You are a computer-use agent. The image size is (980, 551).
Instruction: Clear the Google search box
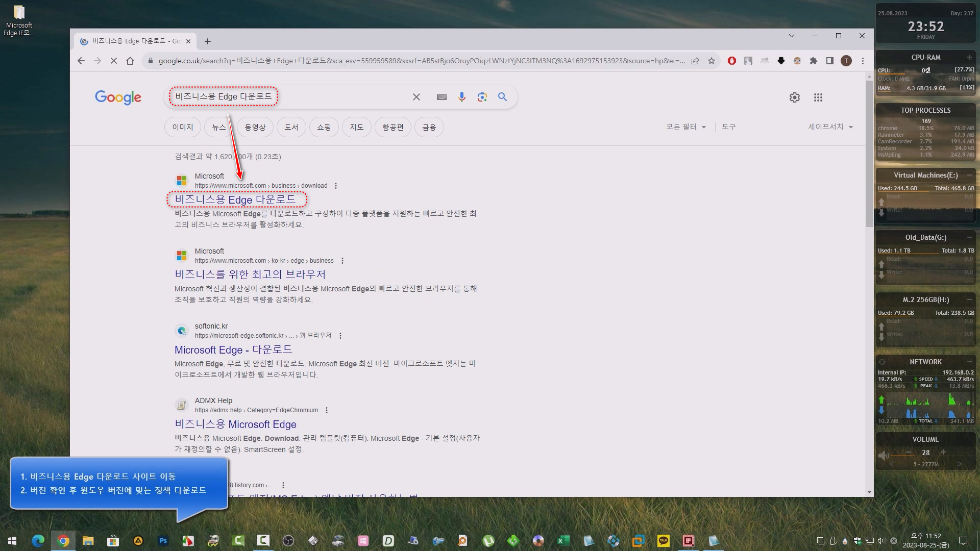click(x=416, y=97)
